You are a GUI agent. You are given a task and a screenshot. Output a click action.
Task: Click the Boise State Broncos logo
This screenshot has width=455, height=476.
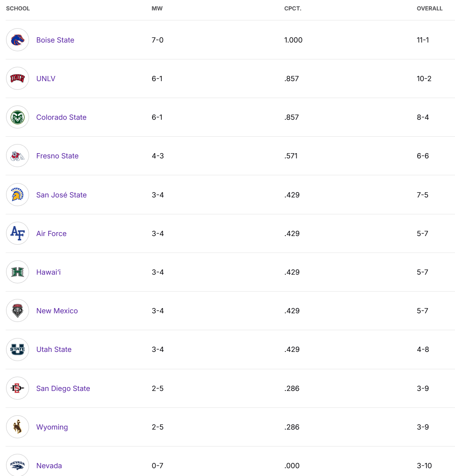(17, 40)
